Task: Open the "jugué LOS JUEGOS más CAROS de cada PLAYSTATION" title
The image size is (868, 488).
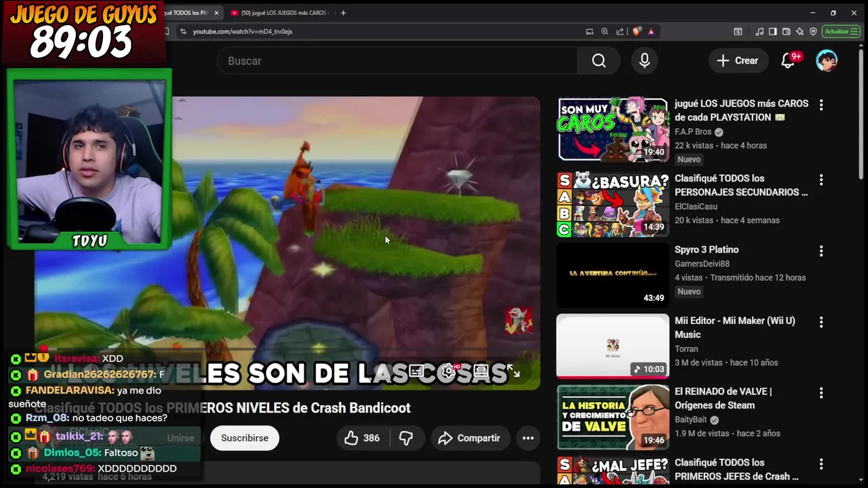Action: pos(741,110)
